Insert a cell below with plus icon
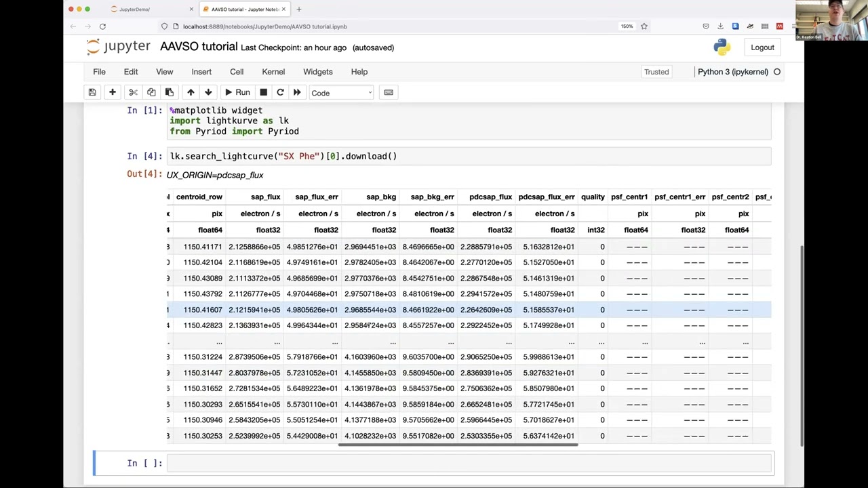The height and width of the screenshot is (488, 868). pos(113,92)
